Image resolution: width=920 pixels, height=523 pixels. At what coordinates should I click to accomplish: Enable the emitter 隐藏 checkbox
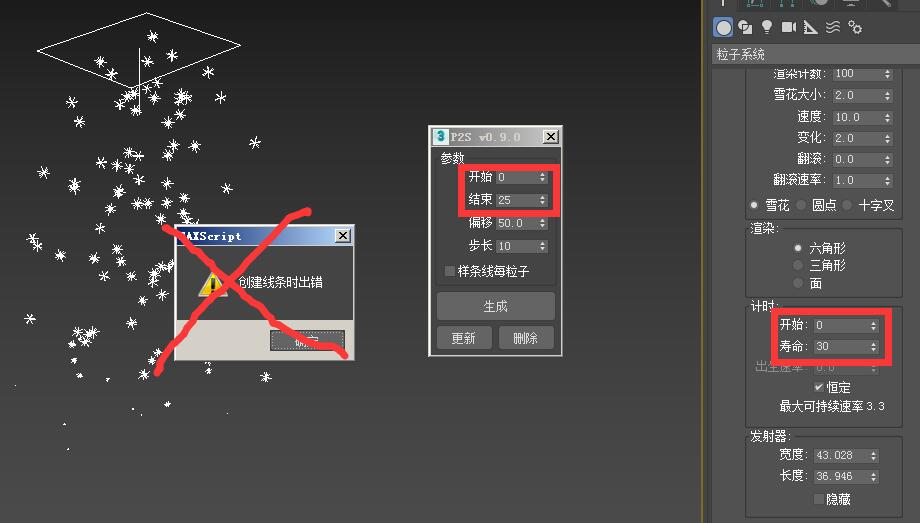point(818,499)
